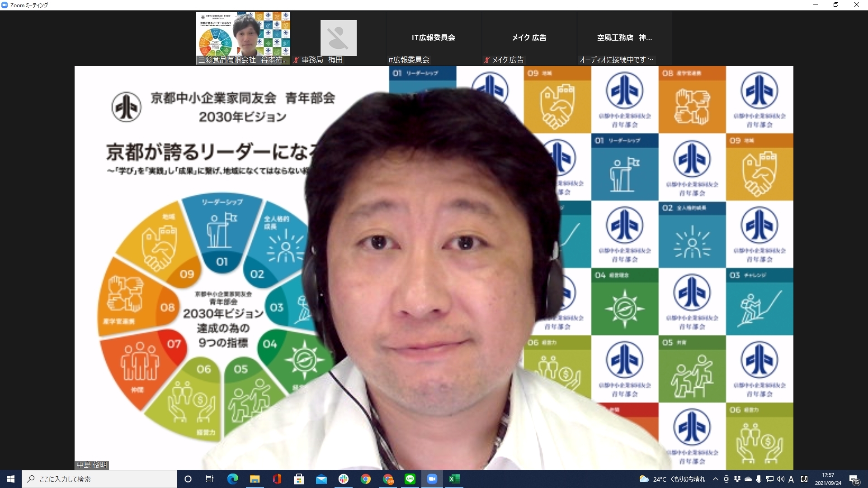The width and height of the screenshot is (868, 488).
Task: Select the メイク 広告 participant tile
Action: click(529, 38)
